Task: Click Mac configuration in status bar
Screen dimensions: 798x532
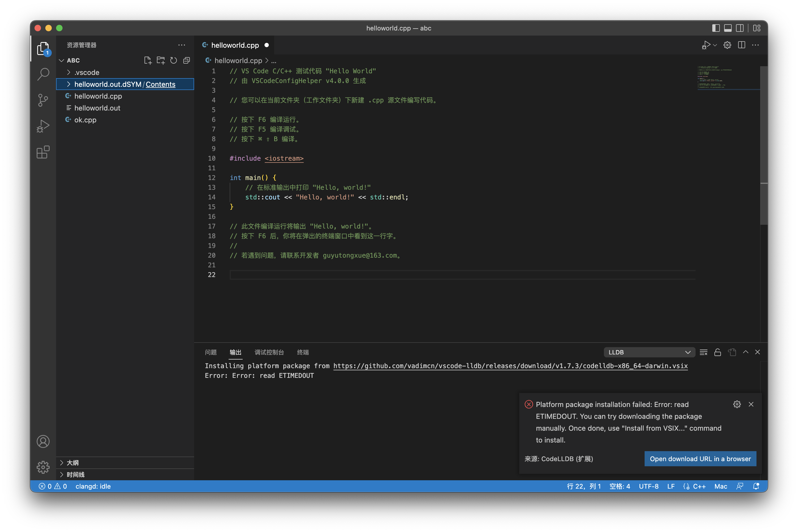Action: [721, 486]
